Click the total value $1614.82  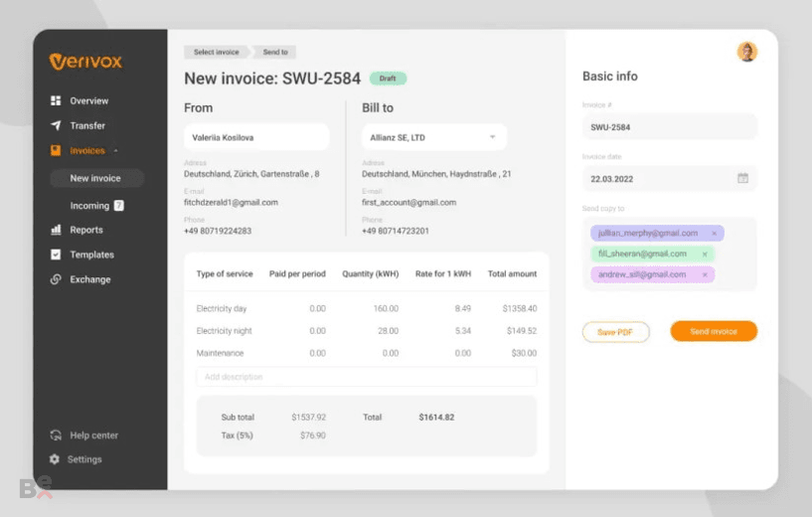(436, 417)
